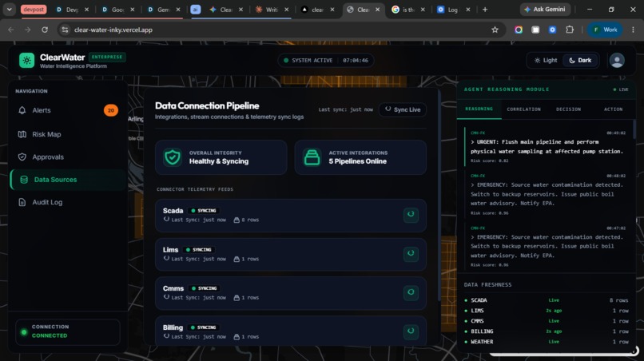
Task: Click the Overall Integrity shield icon
Action: [x=173, y=157]
